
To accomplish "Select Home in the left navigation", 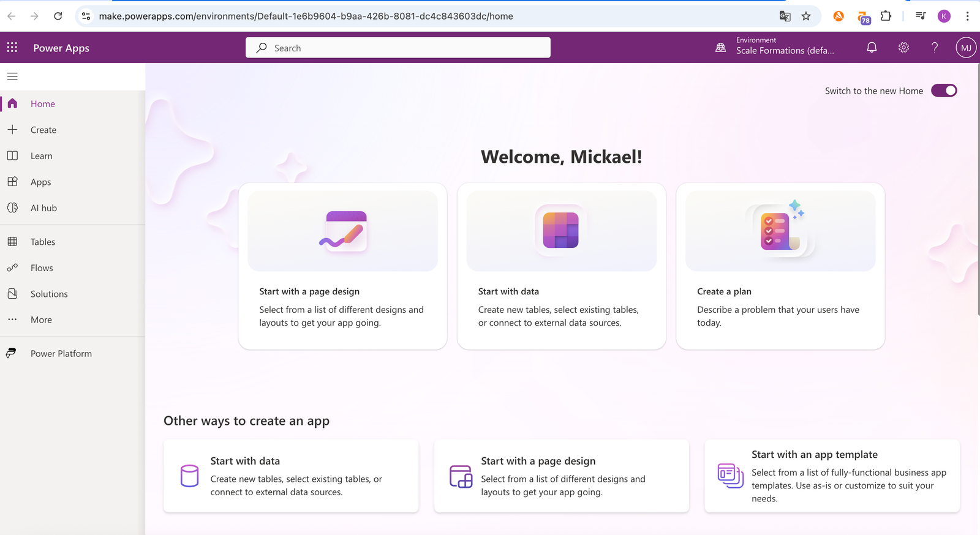I will click(43, 104).
